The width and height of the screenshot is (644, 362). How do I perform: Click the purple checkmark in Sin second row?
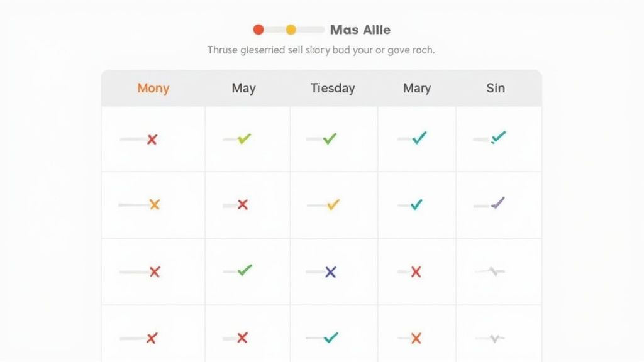497,203
